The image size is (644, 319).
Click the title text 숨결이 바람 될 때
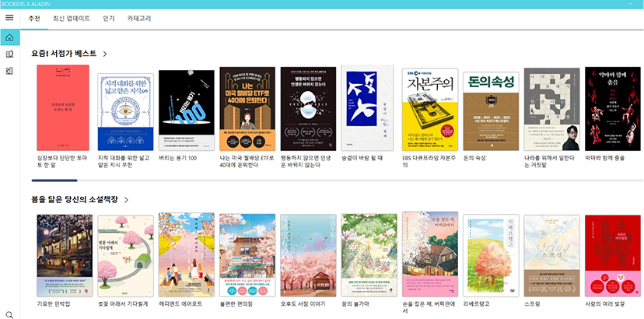363,158
